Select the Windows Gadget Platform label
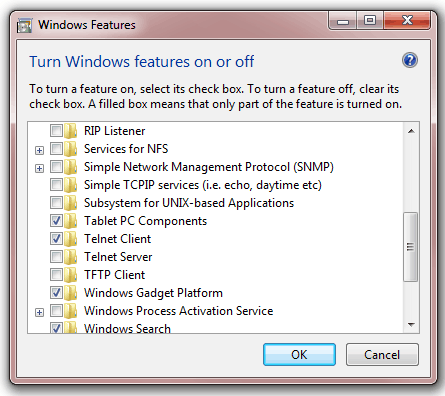This screenshot has width=445, height=396. click(153, 293)
